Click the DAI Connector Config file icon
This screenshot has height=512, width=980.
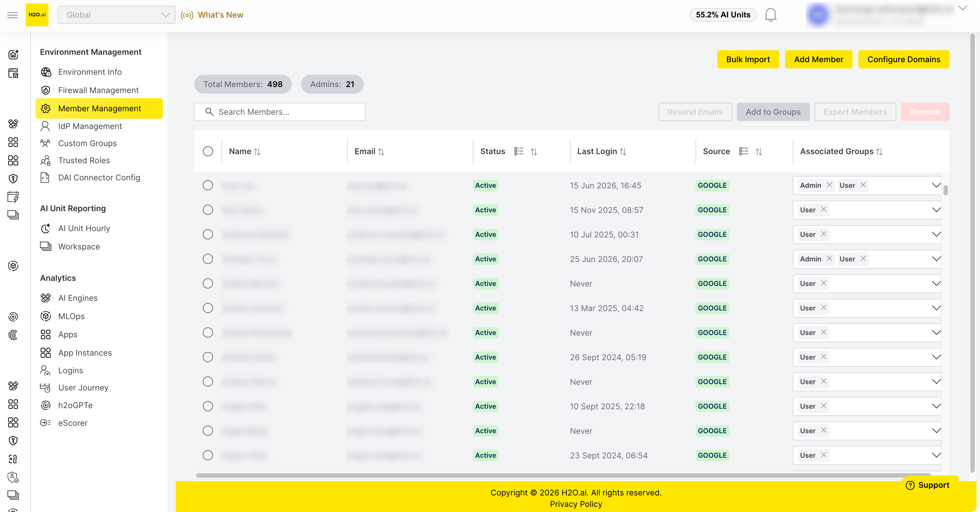[45, 178]
